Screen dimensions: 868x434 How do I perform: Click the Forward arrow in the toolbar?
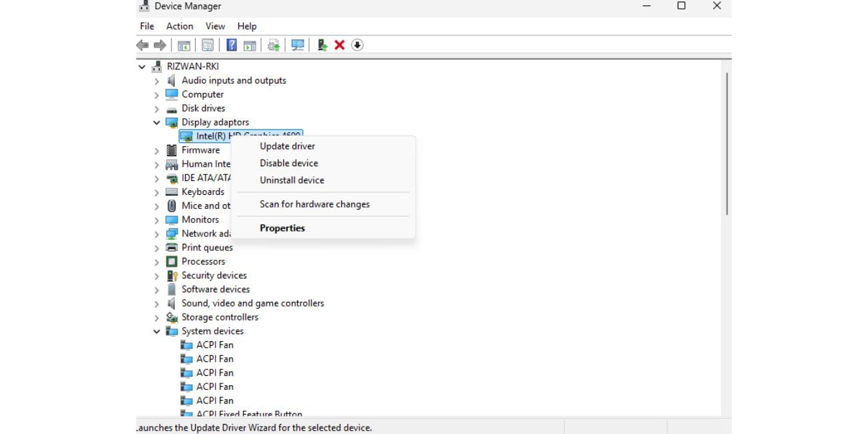pyautogui.click(x=160, y=45)
